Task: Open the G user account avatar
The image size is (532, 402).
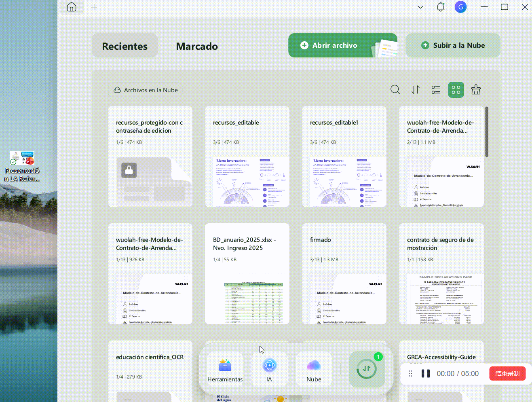Action: coord(460,7)
